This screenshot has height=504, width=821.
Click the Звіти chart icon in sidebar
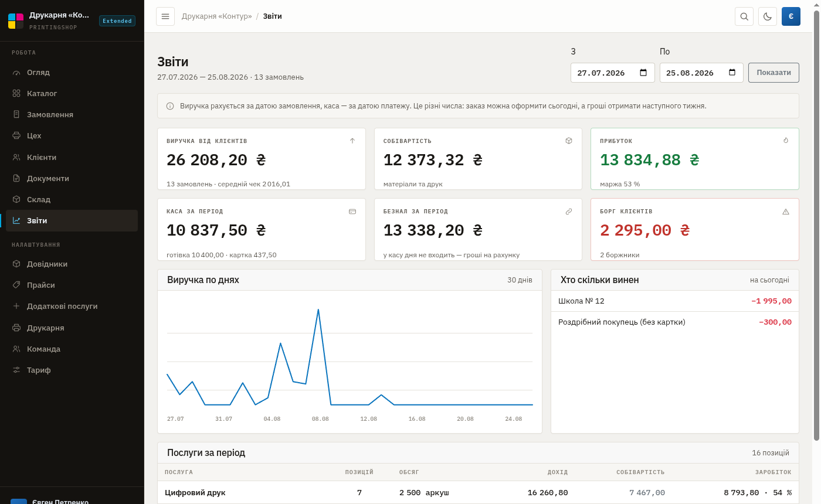pos(16,221)
